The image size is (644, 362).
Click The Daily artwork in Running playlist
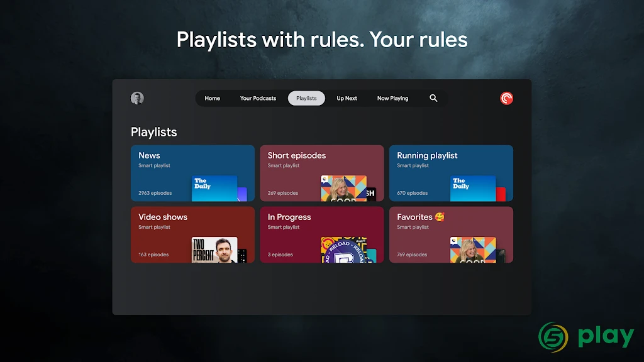click(473, 189)
